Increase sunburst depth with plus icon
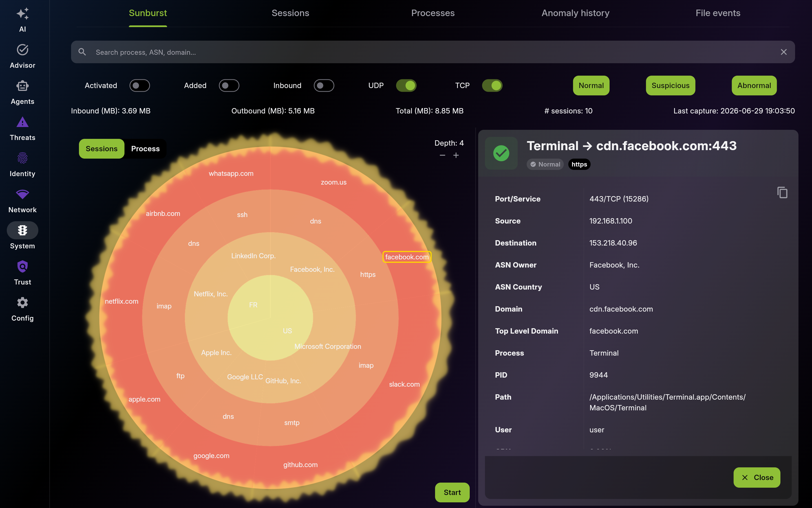Image resolution: width=812 pixels, height=508 pixels. pos(456,155)
